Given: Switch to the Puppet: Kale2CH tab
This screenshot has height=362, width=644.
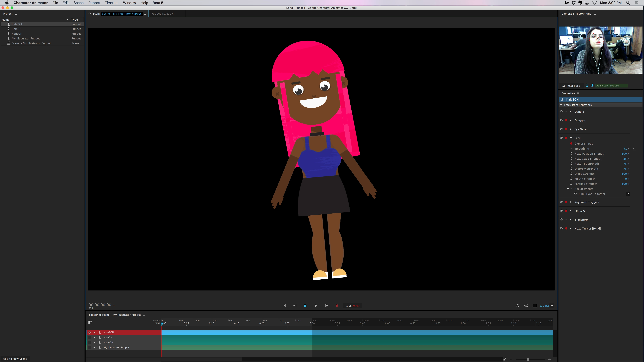Looking at the screenshot, I should 162,13.
